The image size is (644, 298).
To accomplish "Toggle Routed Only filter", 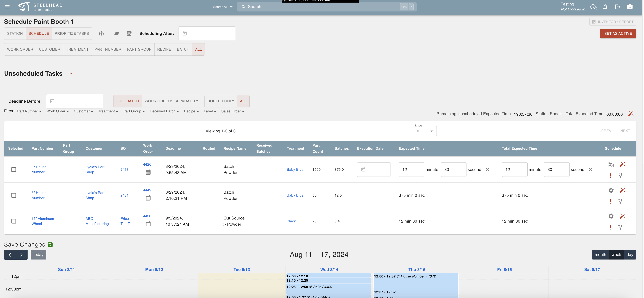I will pyautogui.click(x=220, y=101).
